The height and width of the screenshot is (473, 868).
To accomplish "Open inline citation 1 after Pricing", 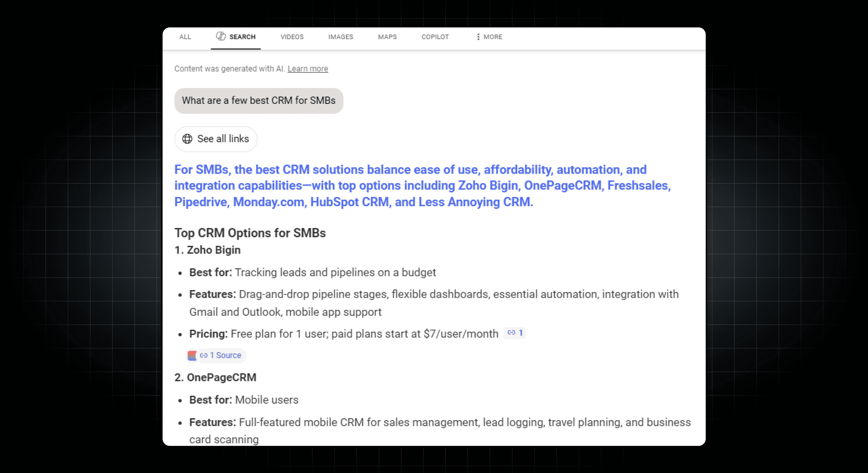I will [x=515, y=333].
